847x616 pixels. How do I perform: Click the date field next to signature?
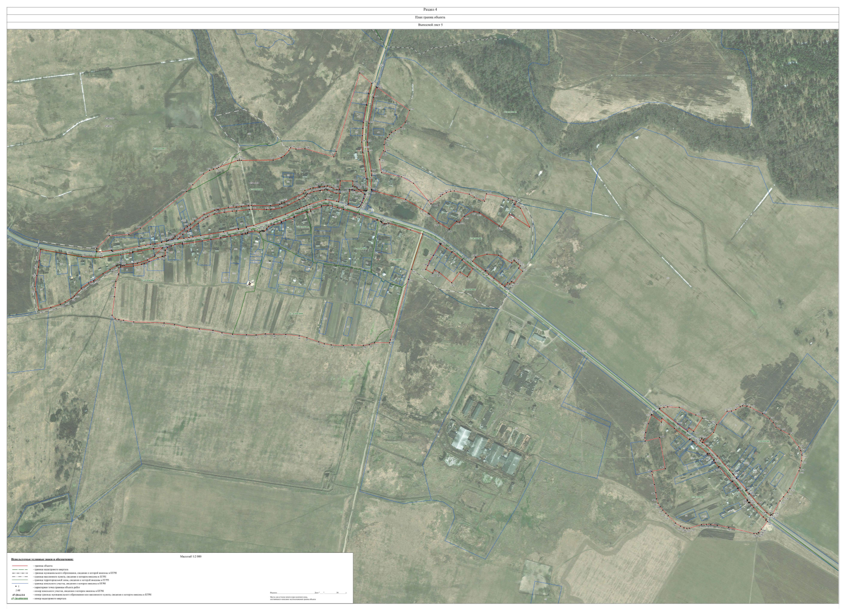pos(329,592)
